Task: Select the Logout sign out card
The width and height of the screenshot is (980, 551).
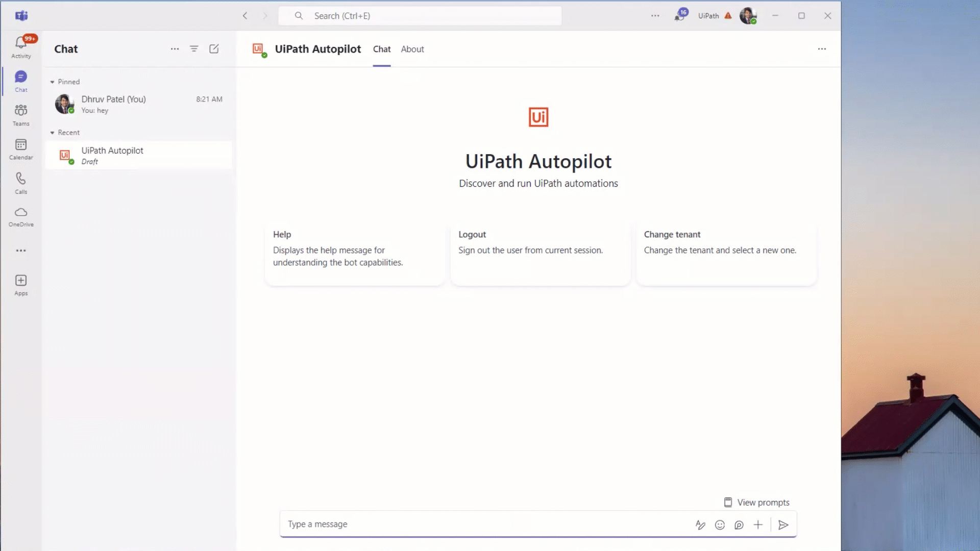Action: tap(538, 256)
